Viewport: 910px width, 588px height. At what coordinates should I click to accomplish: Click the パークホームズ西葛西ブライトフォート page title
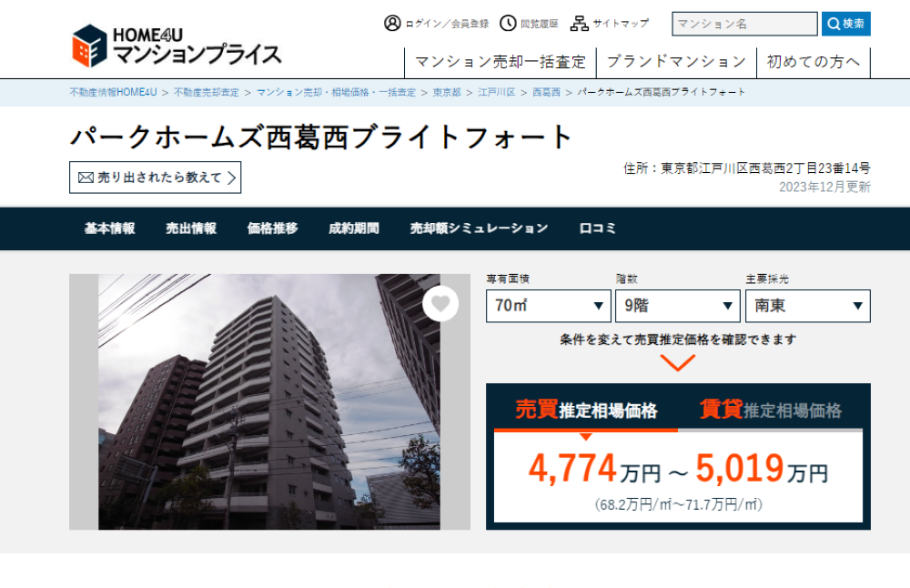click(321, 137)
